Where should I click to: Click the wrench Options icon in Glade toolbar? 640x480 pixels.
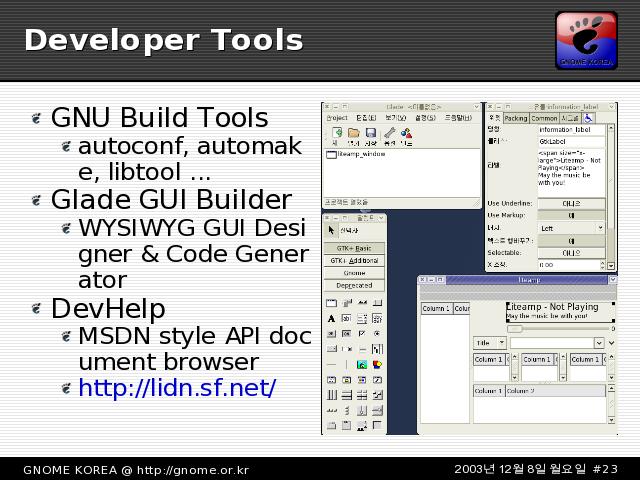pos(389,133)
